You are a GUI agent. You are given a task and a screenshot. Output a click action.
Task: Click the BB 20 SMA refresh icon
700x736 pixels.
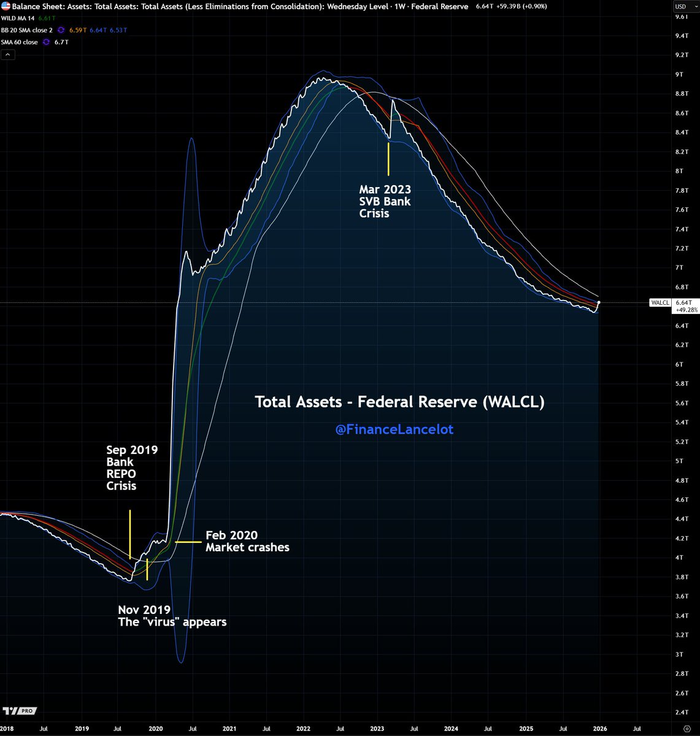(x=61, y=30)
